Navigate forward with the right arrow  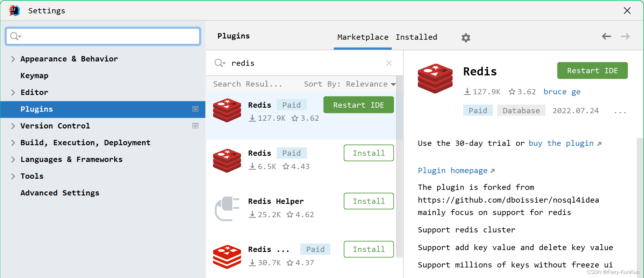(625, 36)
